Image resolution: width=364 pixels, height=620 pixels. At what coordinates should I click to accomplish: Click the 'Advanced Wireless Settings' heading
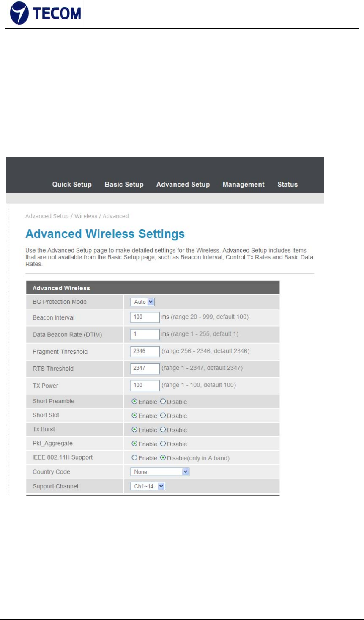[x=105, y=234]
